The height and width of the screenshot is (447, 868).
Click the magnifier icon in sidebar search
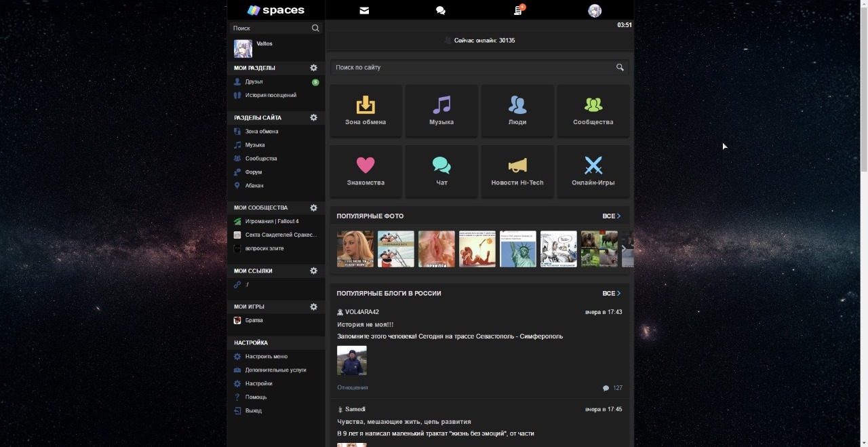click(315, 28)
